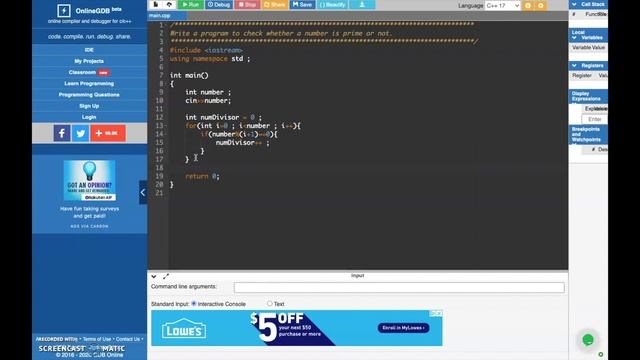This screenshot has height=360, width=640.
Task: Click the 'Ads via Carbon' link
Action: point(89,226)
